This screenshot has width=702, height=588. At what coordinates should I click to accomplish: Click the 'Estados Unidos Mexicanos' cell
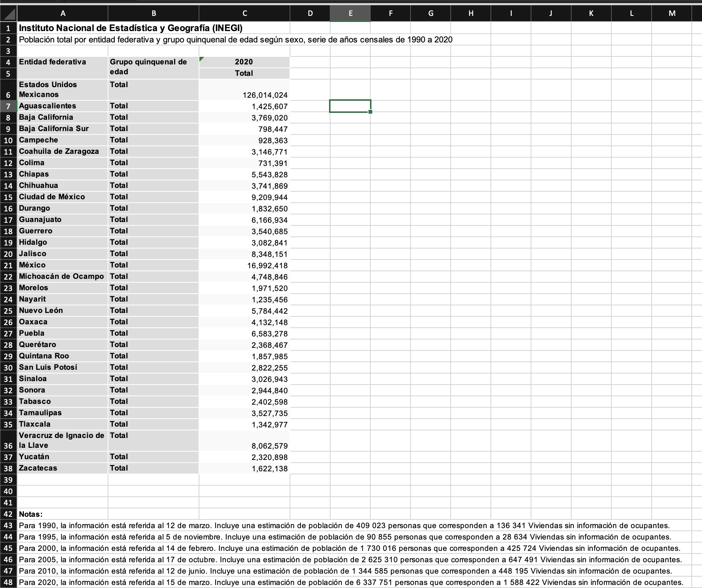click(x=63, y=90)
